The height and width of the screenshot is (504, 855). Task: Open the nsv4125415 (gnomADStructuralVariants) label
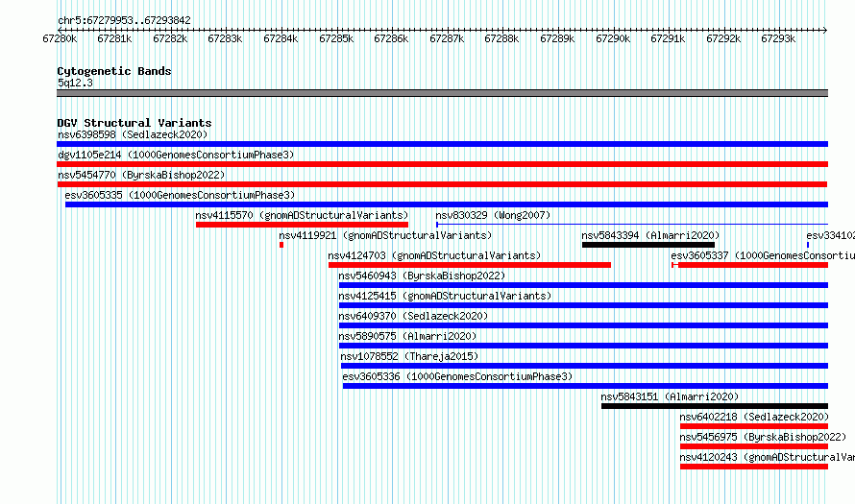click(x=445, y=296)
